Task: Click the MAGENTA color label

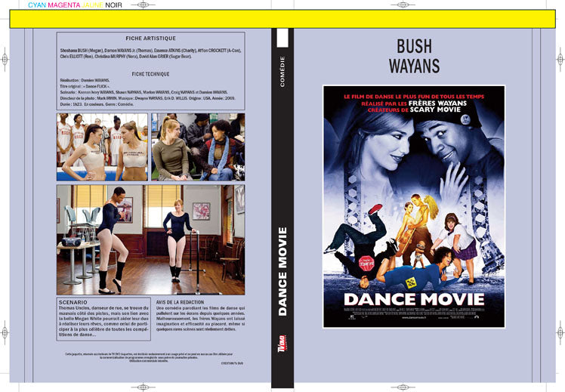Action: point(63,5)
